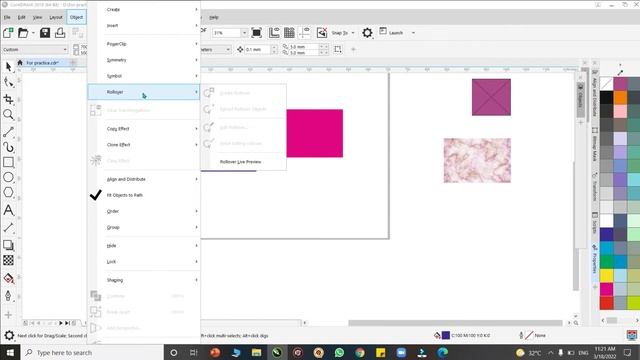Open the Properties docker tab
This screenshot has height=360, width=640.
pyautogui.click(x=595, y=261)
